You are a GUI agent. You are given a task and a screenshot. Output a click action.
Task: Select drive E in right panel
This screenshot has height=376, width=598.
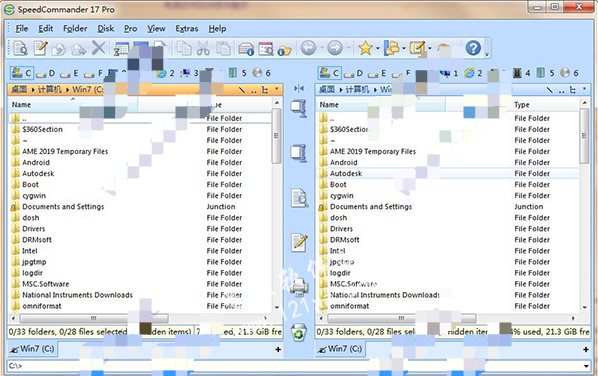coord(377,73)
